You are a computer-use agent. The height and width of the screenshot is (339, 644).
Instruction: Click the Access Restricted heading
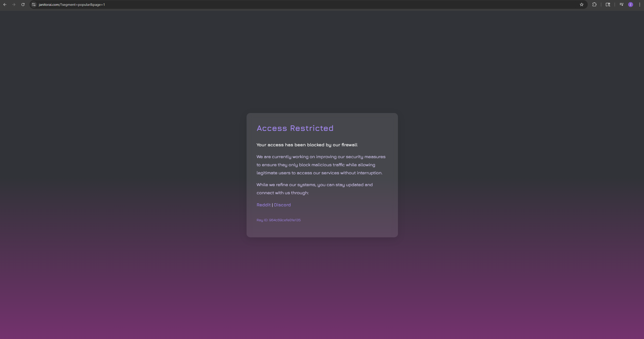coord(295,128)
